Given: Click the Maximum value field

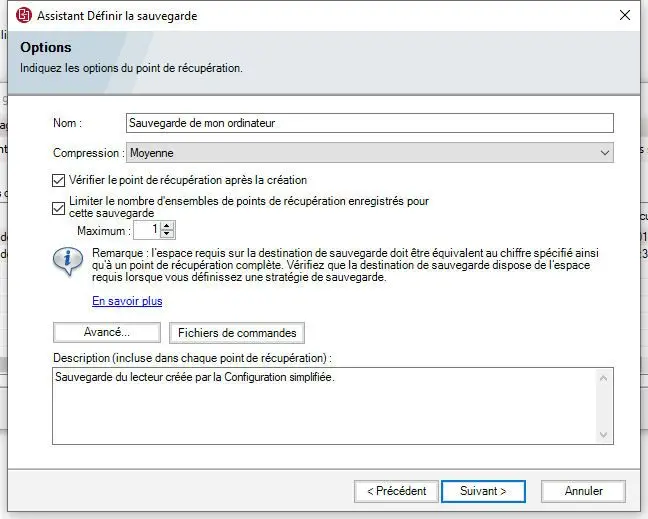Looking at the screenshot, I should click(147, 230).
